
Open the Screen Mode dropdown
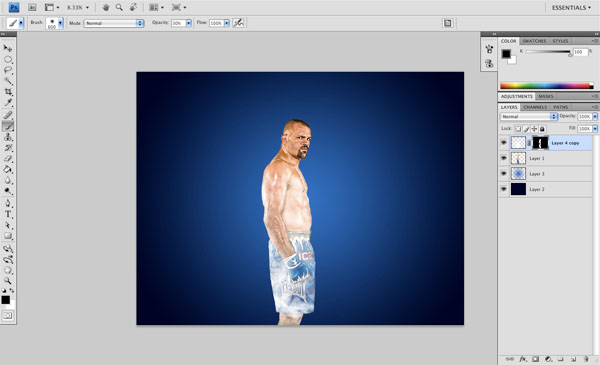(x=179, y=7)
